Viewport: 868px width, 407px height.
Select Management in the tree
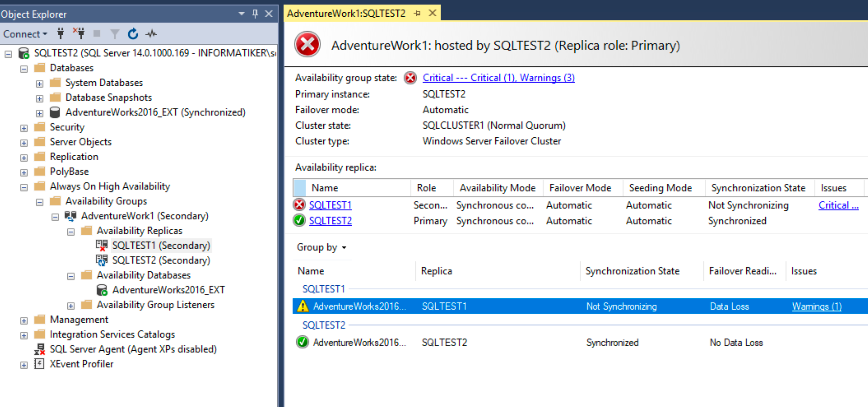click(x=79, y=319)
